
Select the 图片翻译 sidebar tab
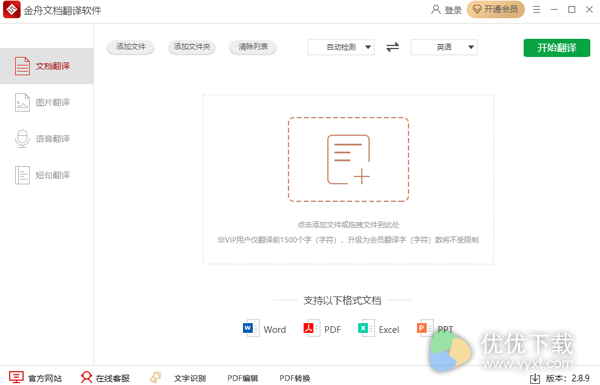pos(47,102)
